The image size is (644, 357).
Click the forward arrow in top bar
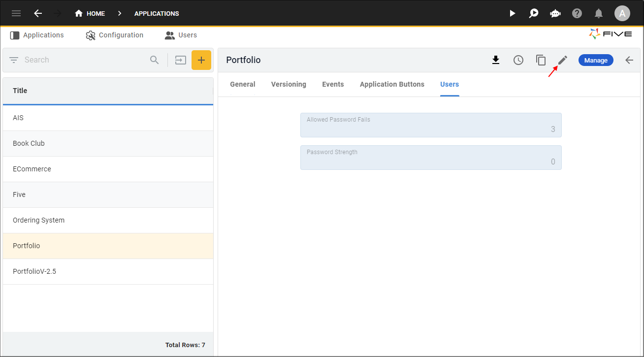[x=58, y=13]
